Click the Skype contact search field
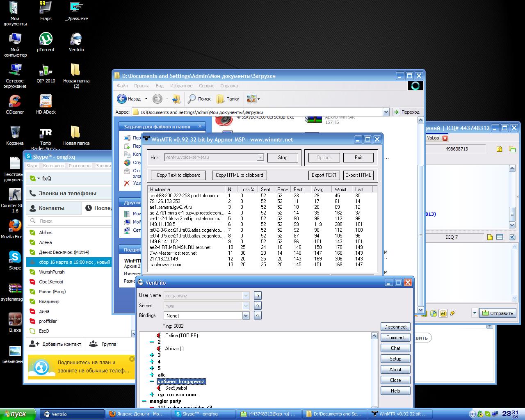 [70, 221]
